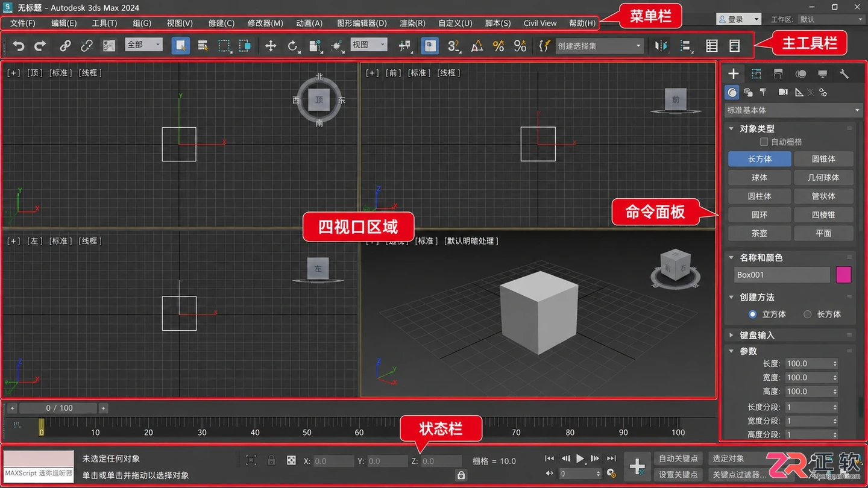
Task: Choose the Select Object tool
Action: coord(180,46)
